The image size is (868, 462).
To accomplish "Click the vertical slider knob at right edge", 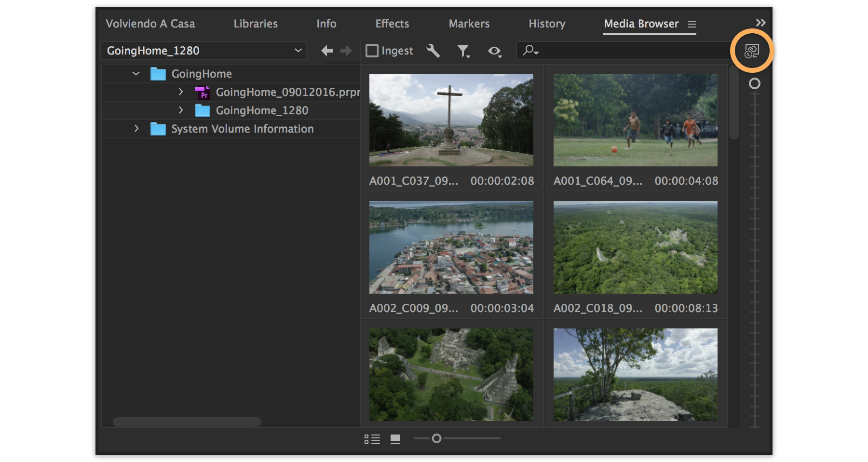I will coord(755,84).
